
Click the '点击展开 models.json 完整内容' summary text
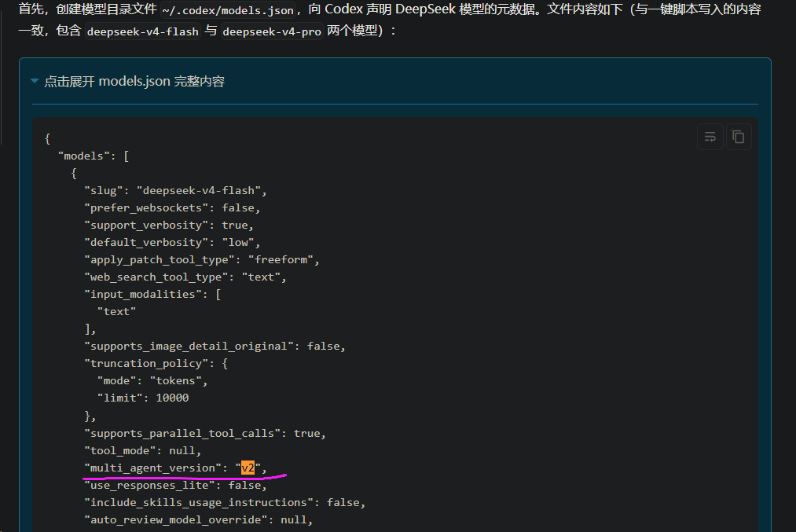coord(134,81)
